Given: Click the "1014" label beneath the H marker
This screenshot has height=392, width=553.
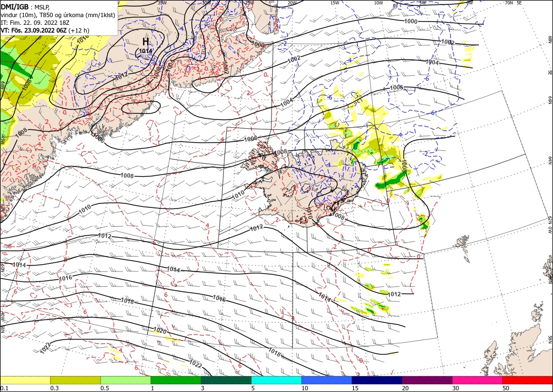Looking at the screenshot, I should tap(145, 51).
